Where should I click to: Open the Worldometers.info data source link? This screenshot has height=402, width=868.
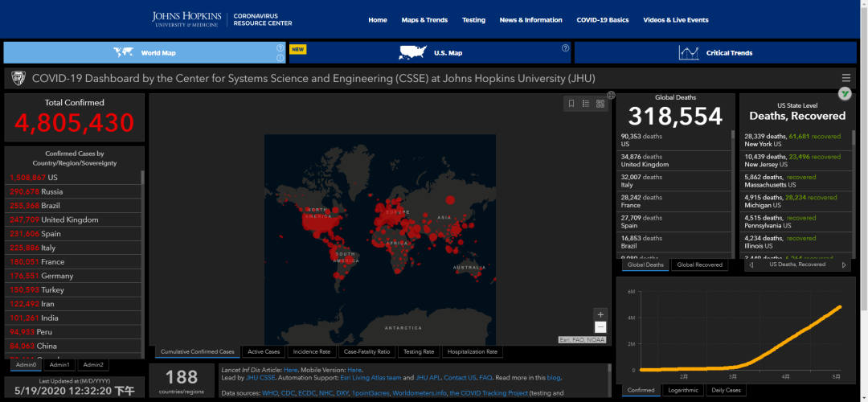(418, 394)
